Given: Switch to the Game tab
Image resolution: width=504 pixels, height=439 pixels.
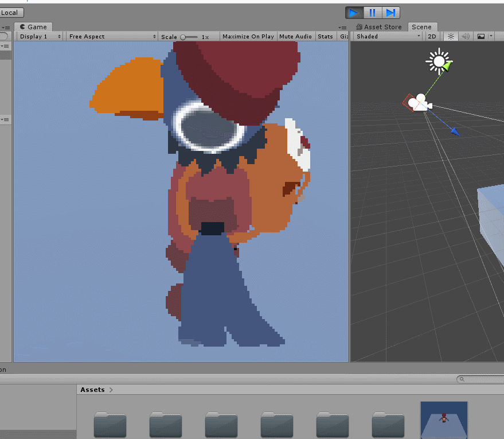Looking at the screenshot, I should coord(33,27).
